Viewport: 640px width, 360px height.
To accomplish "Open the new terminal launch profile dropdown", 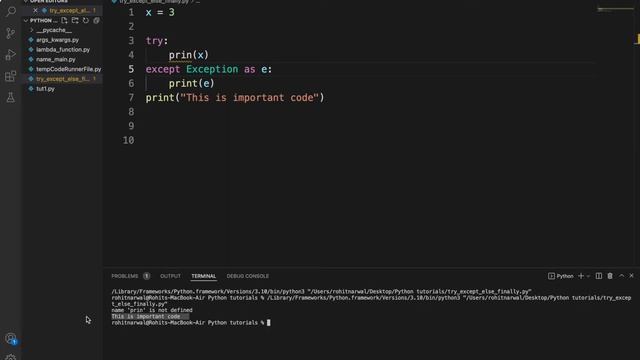I will pos(588,276).
